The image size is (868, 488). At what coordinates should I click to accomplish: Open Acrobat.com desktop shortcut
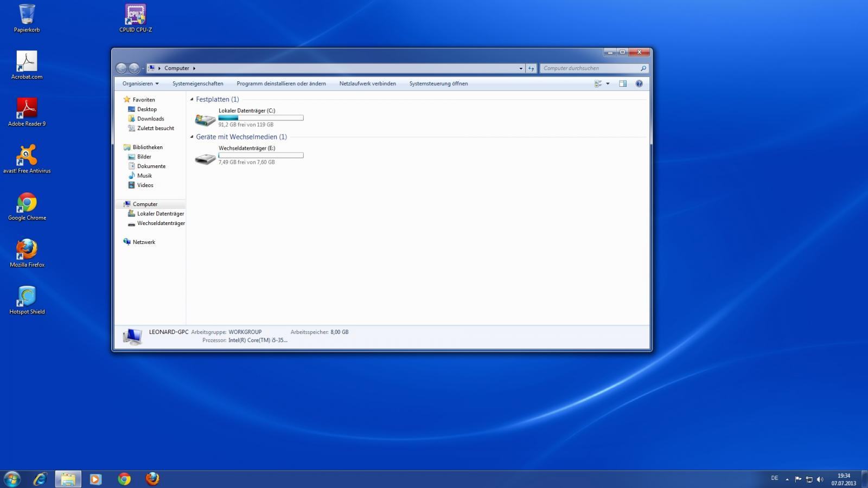tap(27, 65)
